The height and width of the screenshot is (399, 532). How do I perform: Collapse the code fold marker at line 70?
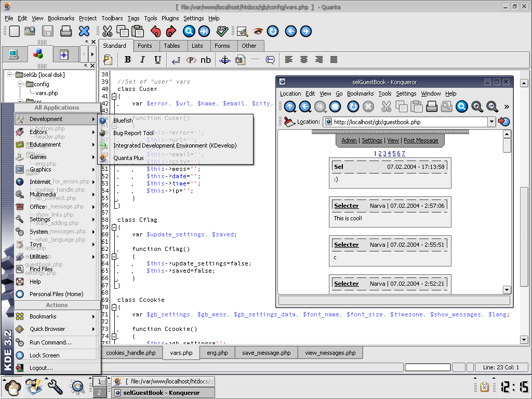tap(114, 308)
